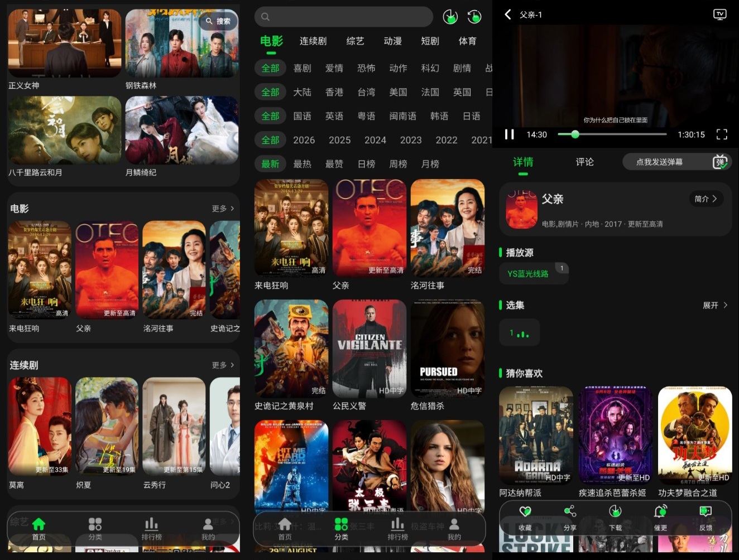Toggle the danmaku 弹 switch
Viewport: 739px width, 560px height.
click(720, 162)
